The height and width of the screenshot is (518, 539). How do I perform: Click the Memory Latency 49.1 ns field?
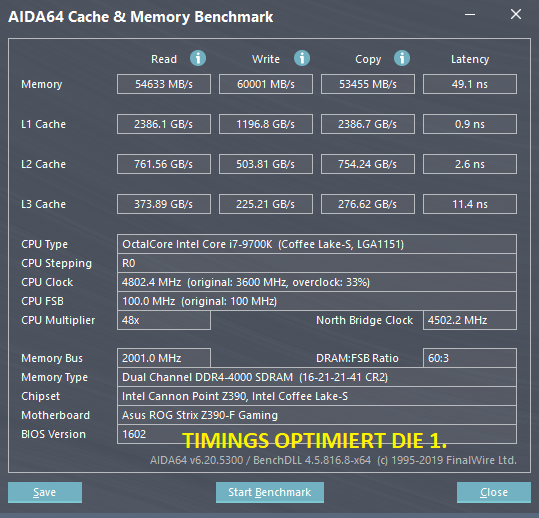470,84
